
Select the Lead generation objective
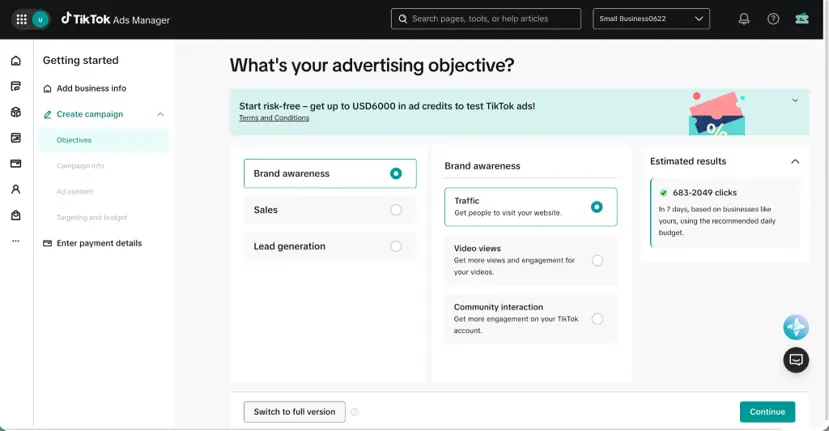[x=330, y=246]
